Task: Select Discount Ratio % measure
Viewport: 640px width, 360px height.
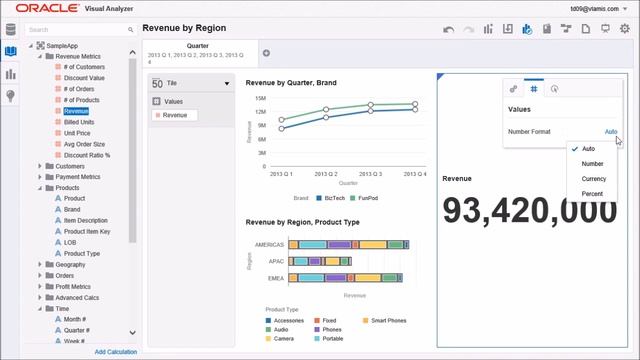Action: pyautogui.click(x=87, y=155)
